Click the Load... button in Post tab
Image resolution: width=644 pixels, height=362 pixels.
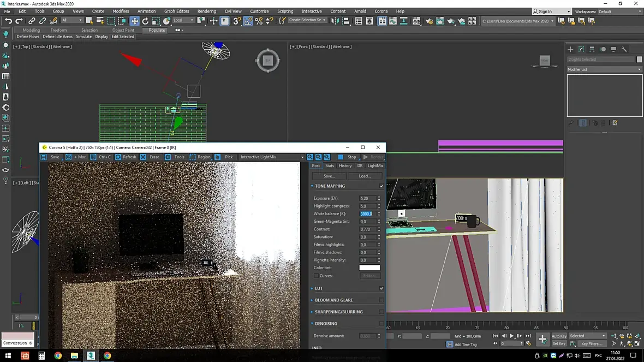(365, 176)
